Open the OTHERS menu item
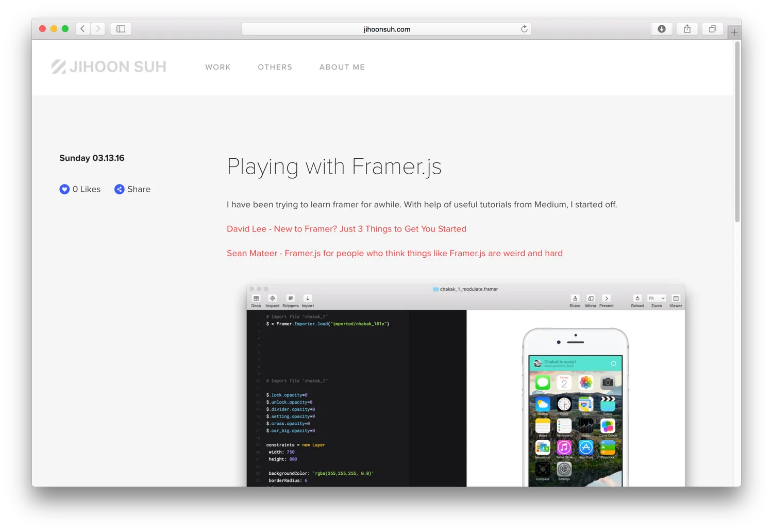The image size is (773, 532). click(275, 67)
